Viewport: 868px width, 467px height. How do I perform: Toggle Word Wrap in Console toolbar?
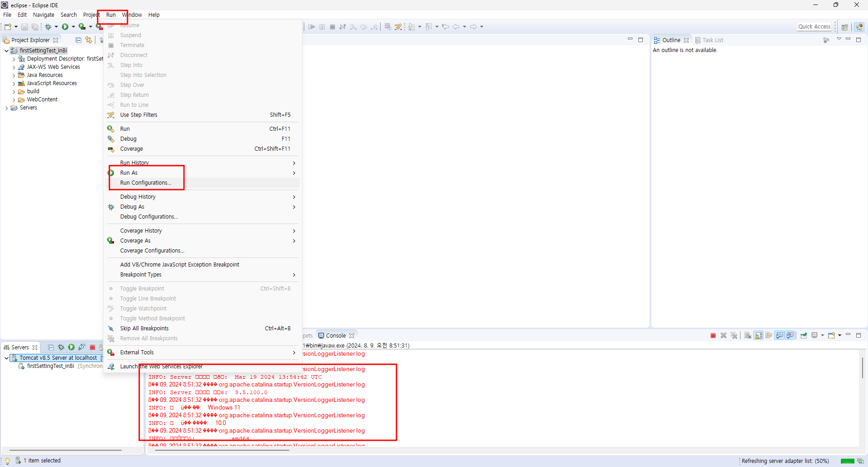(769, 336)
